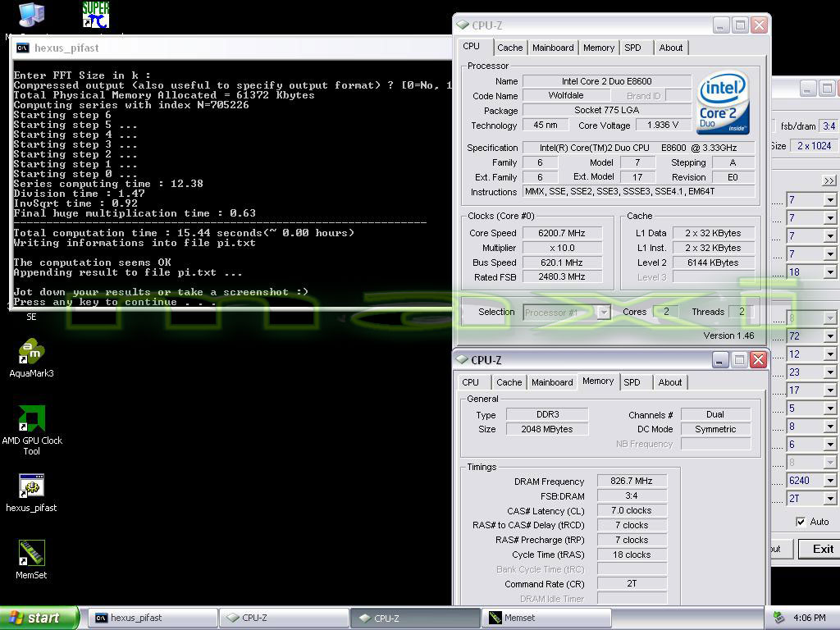
Task: Open the My Computer desktop icon
Action: (x=32, y=15)
